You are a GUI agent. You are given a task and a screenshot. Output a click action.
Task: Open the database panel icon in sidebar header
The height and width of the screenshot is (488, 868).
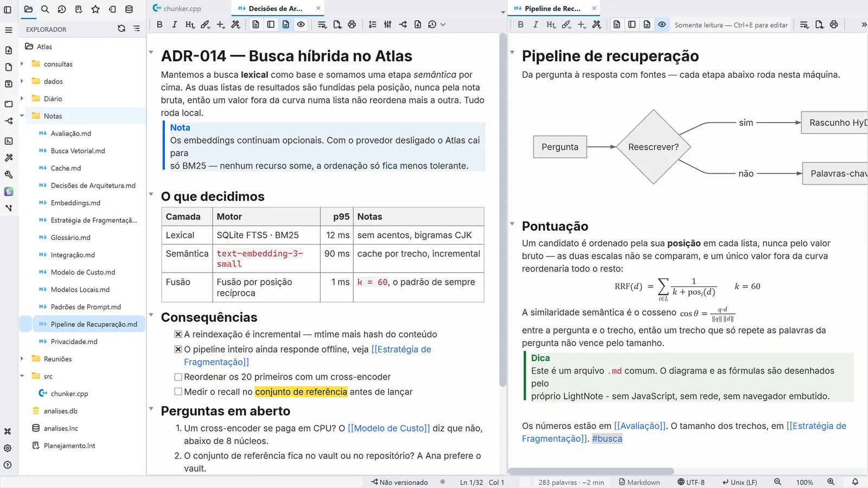(129, 9)
